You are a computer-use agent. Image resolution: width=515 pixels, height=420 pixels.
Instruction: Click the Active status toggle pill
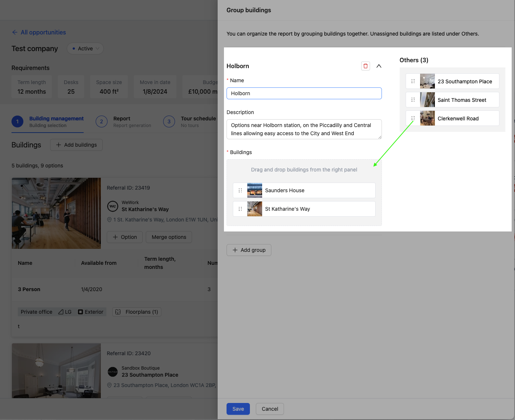pyautogui.click(x=85, y=48)
